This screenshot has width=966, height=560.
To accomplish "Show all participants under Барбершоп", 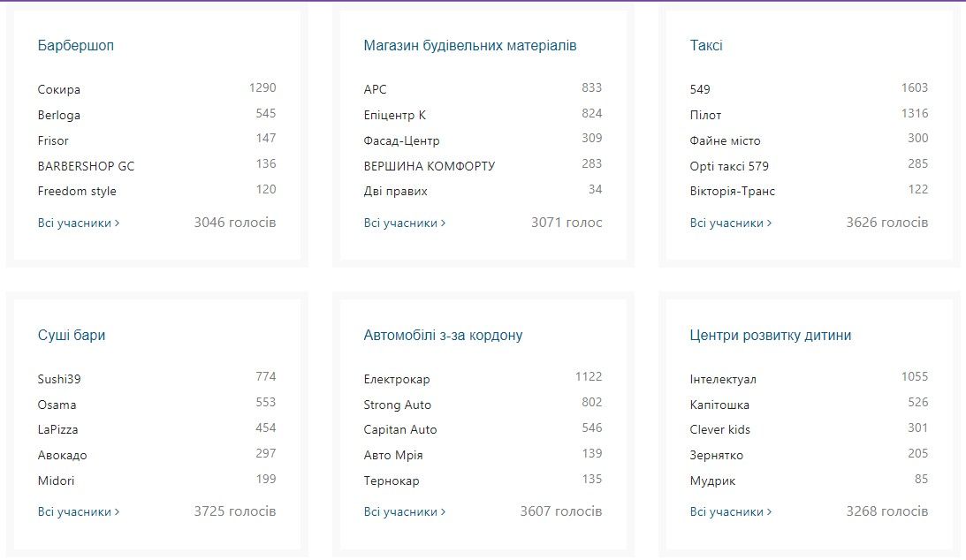I will 79,223.
